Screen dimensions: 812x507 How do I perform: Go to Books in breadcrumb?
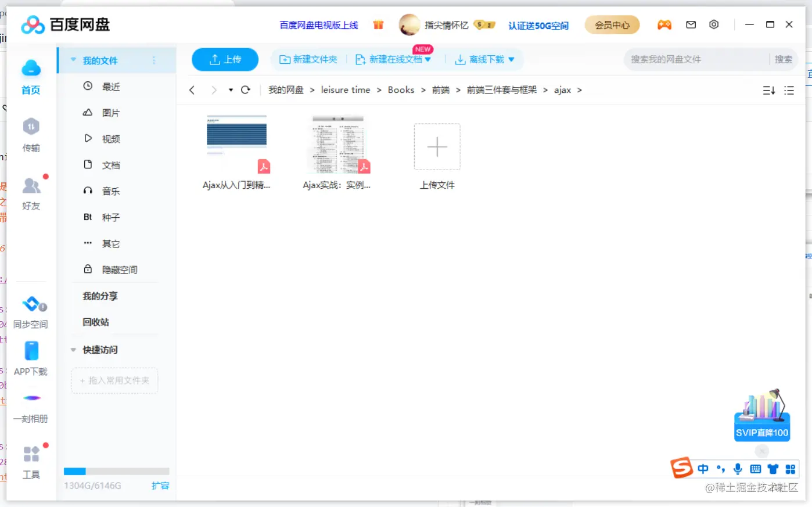click(x=401, y=90)
